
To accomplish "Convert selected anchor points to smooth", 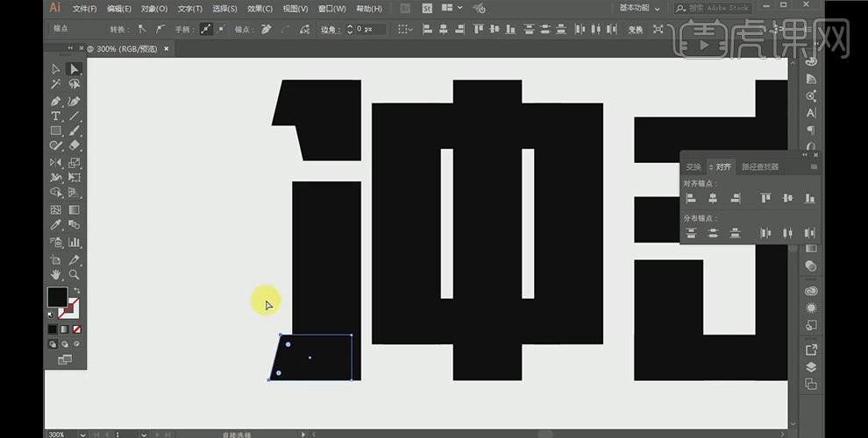I will [160, 29].
